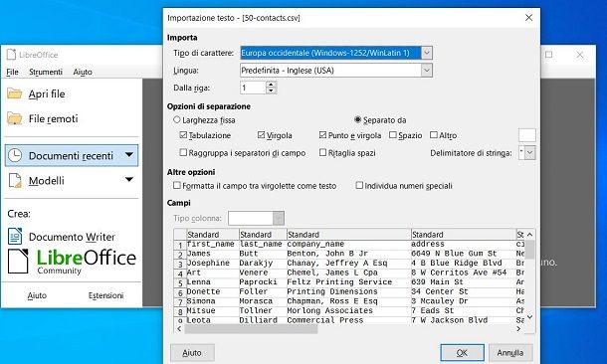Click the Estensioni link
Viewport: 607px width, 364px height.
click(105, 295)
